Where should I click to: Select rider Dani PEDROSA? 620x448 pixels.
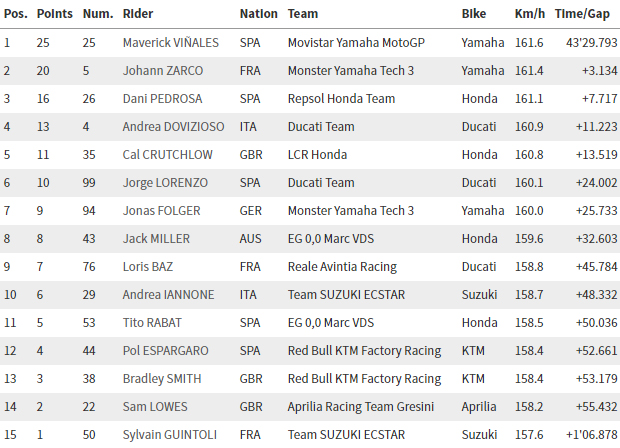162,99
